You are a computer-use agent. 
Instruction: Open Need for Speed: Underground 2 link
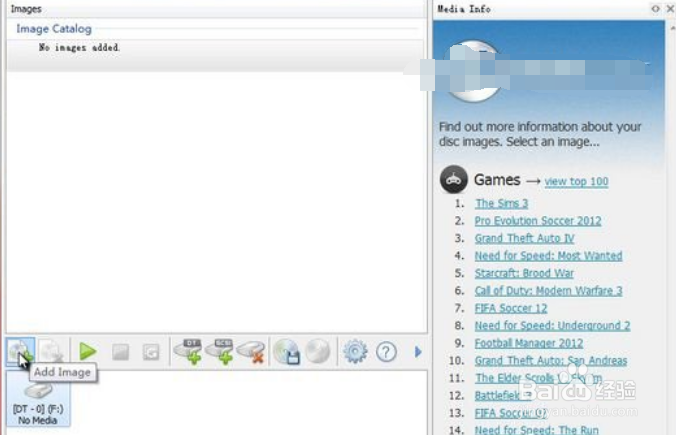pos(552,325)
